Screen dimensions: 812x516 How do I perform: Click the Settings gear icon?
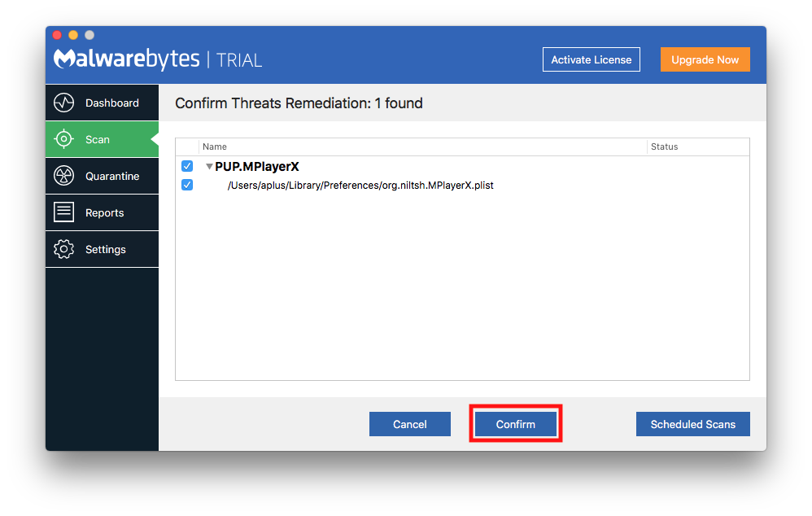pos(63,249)
